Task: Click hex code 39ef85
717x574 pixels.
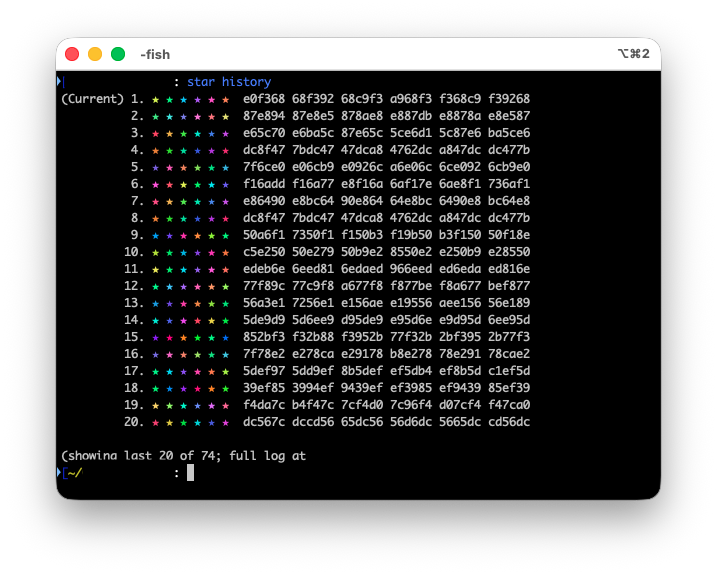Action: (x=264, y=387)
